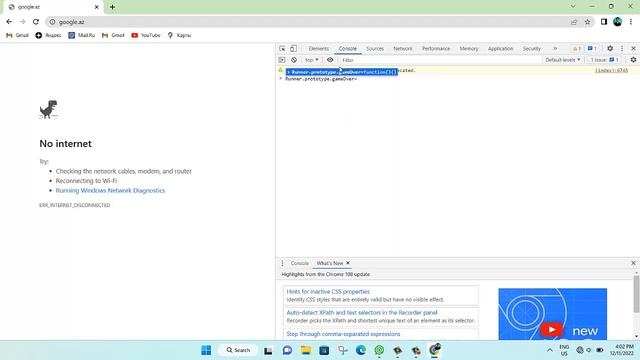This screenshot has height=360, width=640.
Task: Open the Chrome profile avatar
Action: (x=617, y=22)
